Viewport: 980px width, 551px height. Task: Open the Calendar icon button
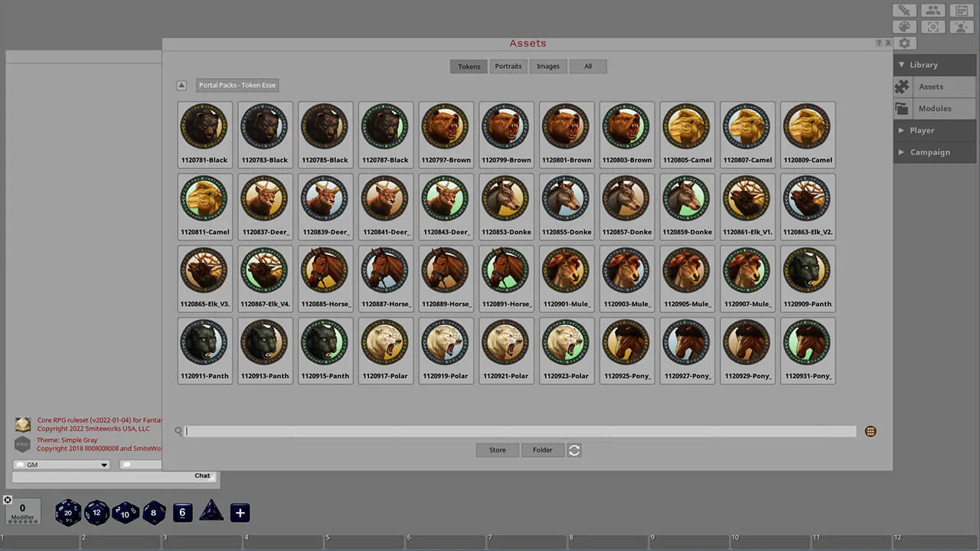tap(961, 10)
